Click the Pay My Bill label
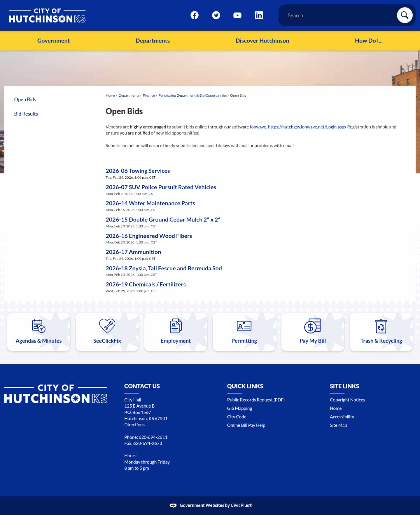Viewport: 420px width, 515px height. tap(313, 341)
